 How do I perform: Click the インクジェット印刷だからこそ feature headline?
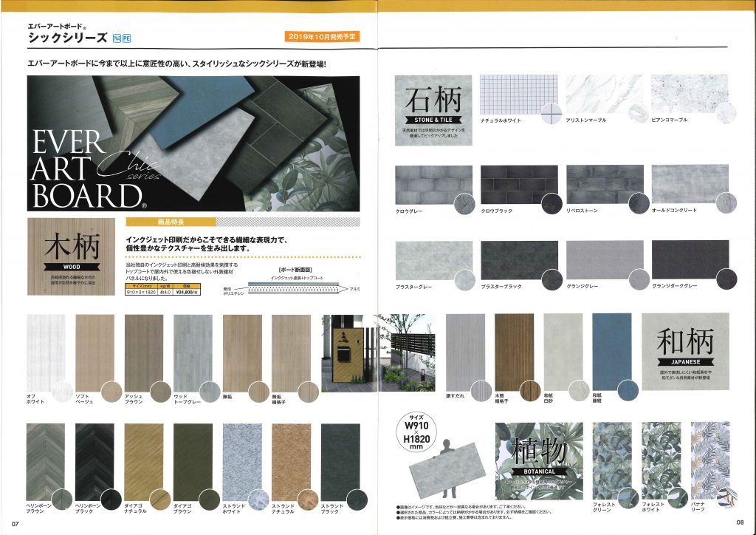pos(207,244)
